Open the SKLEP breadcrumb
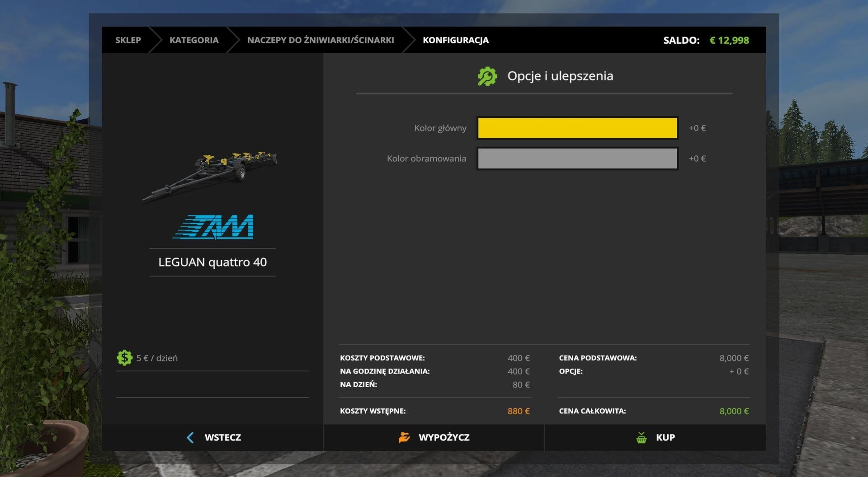Image resolution: width=868 pixels, height=477 pixels. (x=128, y=40)
